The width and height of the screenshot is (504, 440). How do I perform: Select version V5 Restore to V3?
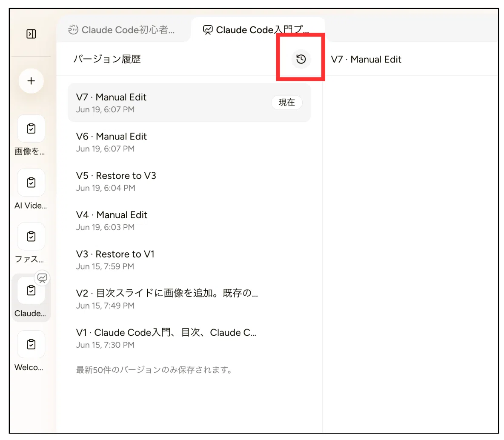(189, 181)
